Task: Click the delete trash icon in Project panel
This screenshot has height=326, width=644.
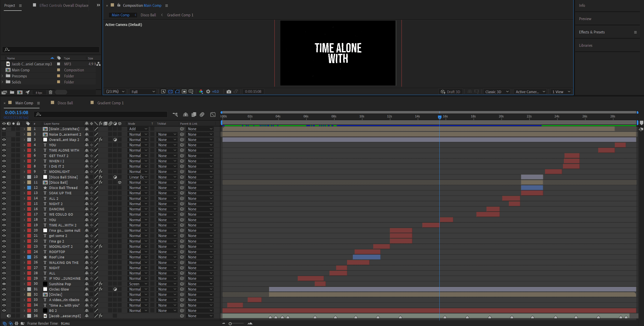Action: (50, 92)
